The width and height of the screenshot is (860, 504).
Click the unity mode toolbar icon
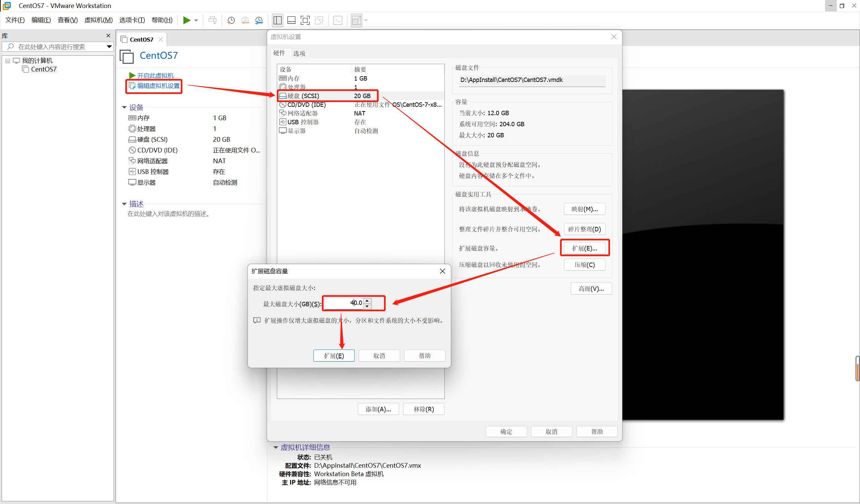coord(319,20)
